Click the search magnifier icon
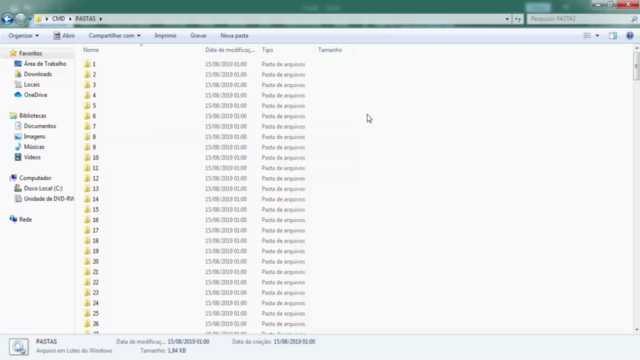Viewport: 640px width, 360px height. [634, 19]
